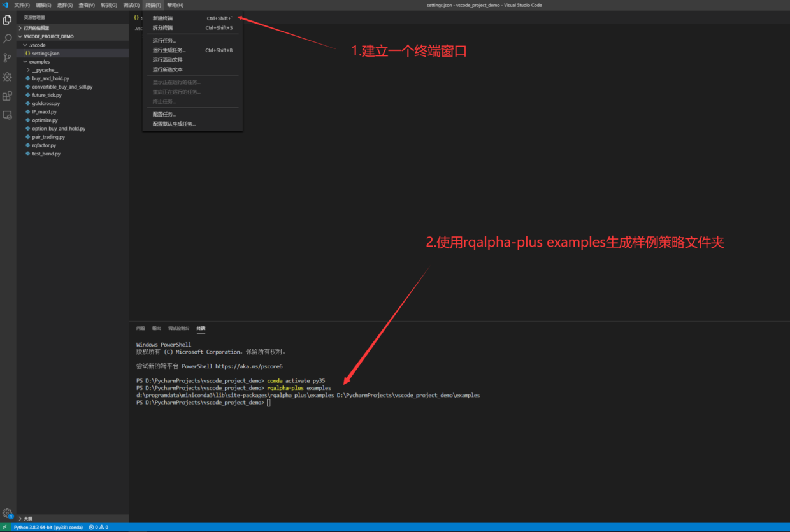Switch to the 输出 panel tab
The image size is (790, 532).
click(156, 327)
